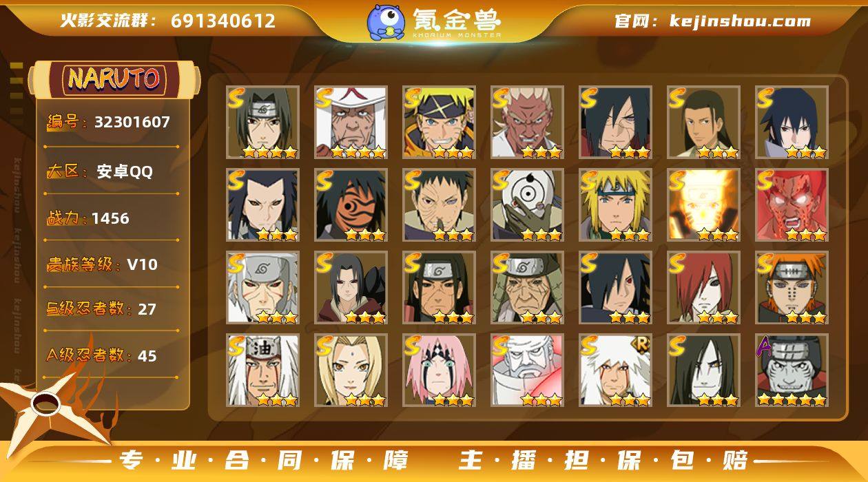Screen dimensions: 868x482
Task: Click the glowing Nine-Tails chakra Naruto portrait
Action: click(x=703, y=205)
